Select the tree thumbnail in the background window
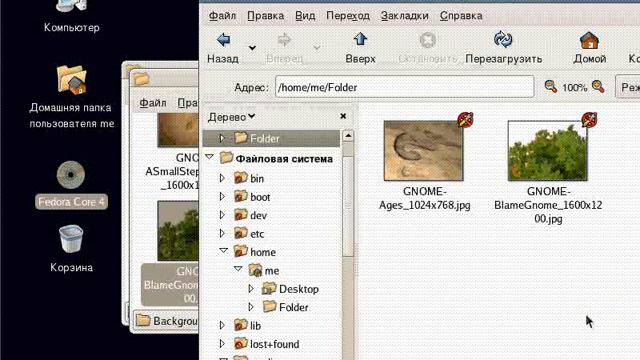 click(178, 231)
